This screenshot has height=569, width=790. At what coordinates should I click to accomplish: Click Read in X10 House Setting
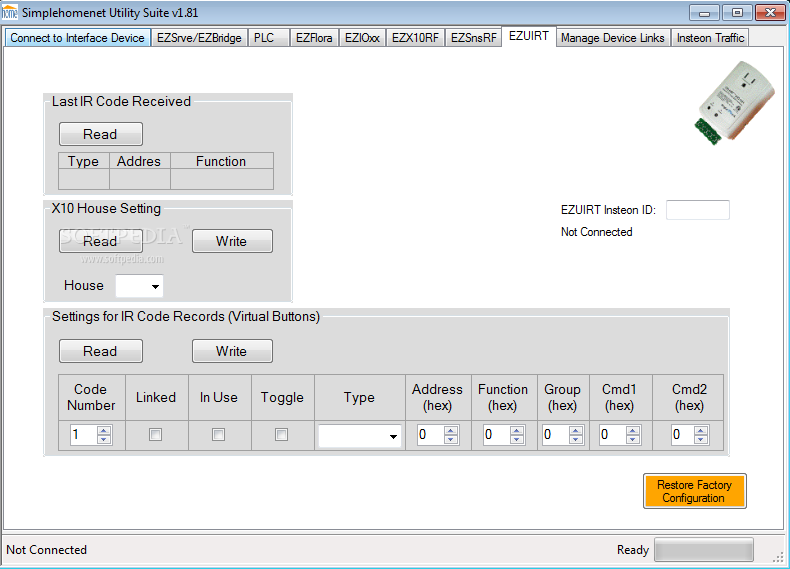click(101, 241)
